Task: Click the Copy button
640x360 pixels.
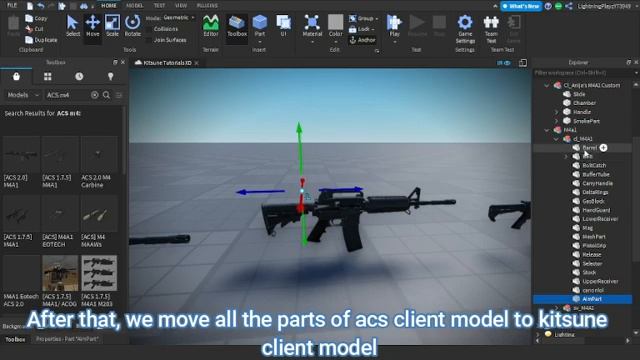Action: click(x=36, y=18)
